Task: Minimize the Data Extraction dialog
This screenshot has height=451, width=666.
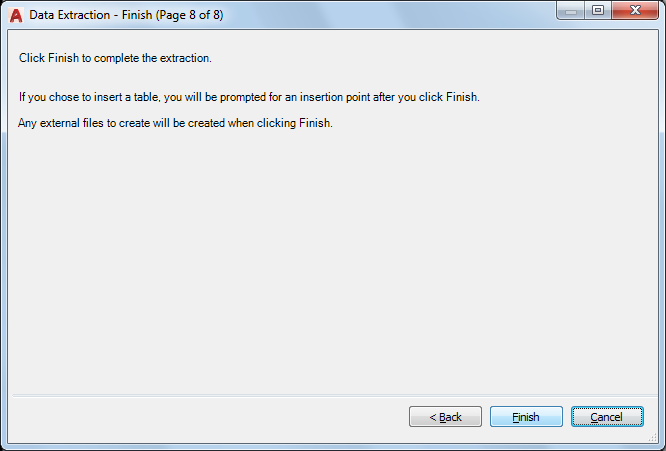Action: pos(571,11)
